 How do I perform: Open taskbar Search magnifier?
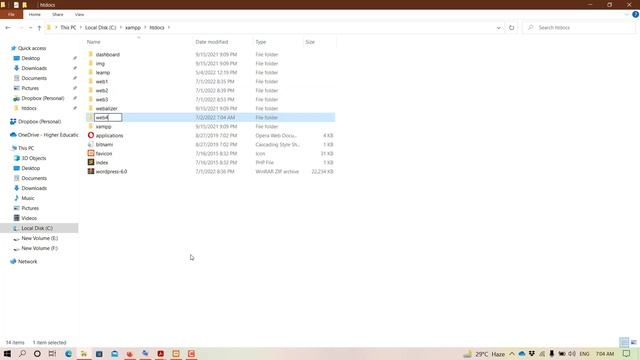22,354
